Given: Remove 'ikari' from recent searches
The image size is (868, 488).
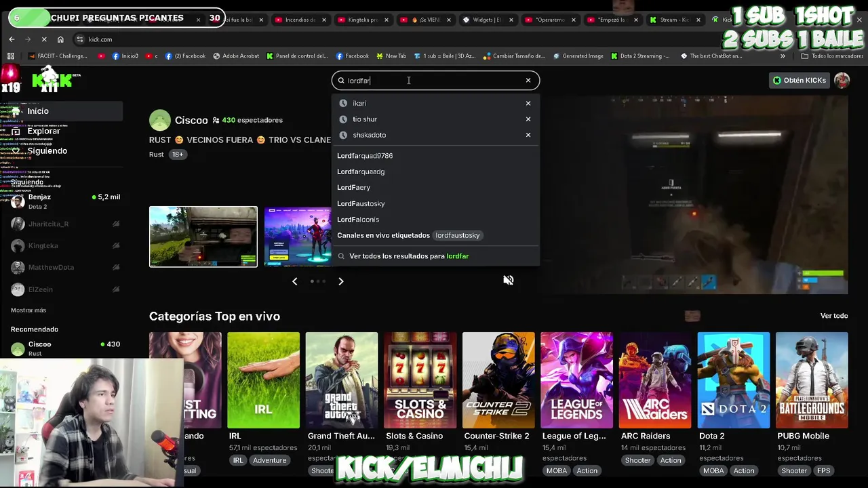Looking at the screenshot, I should point(528,103).
